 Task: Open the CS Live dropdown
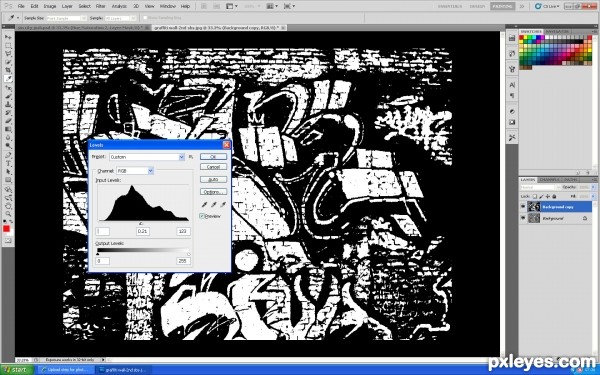click(547, 6)
